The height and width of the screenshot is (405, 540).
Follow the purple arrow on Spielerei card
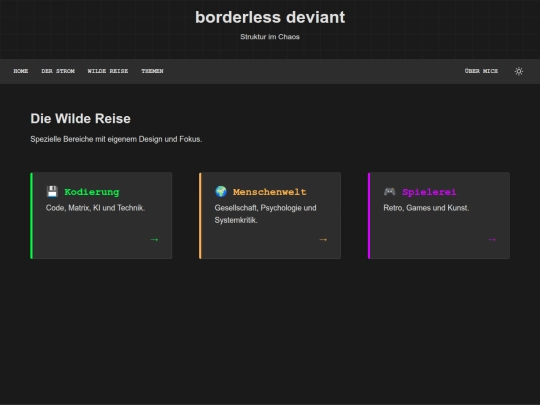tap(492, 239)
